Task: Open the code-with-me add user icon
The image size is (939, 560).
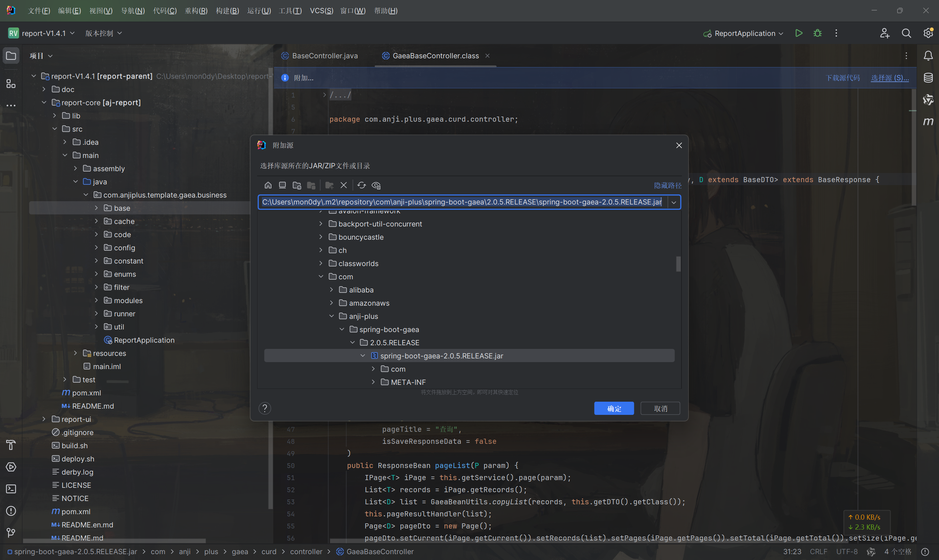Action: 885,33
